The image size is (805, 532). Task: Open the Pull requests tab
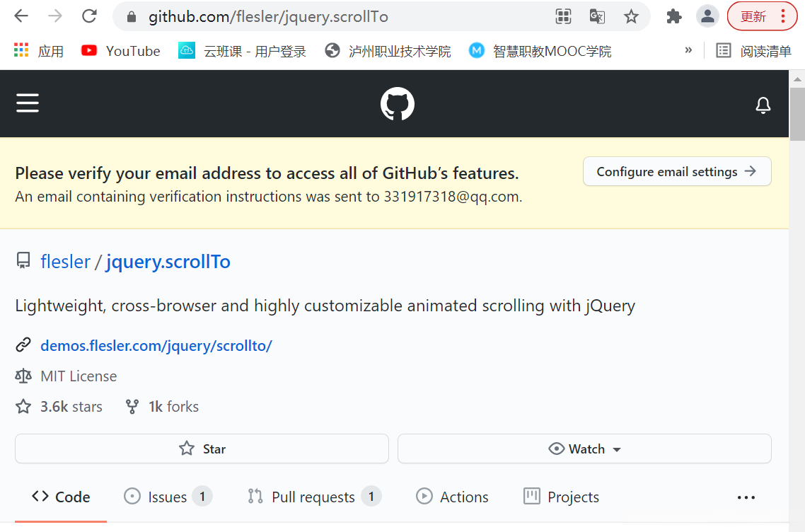[x=313, y=497]
